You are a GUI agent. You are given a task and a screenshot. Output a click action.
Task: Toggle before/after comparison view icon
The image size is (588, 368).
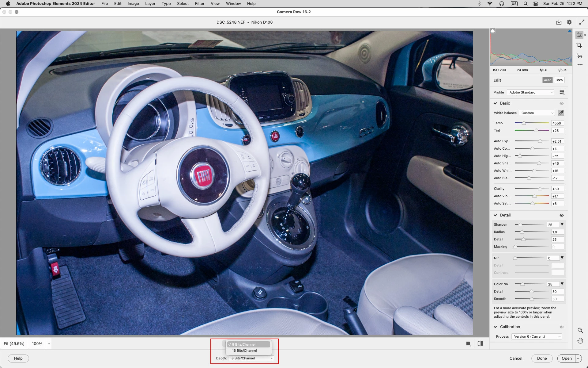(x=480, y=343)
